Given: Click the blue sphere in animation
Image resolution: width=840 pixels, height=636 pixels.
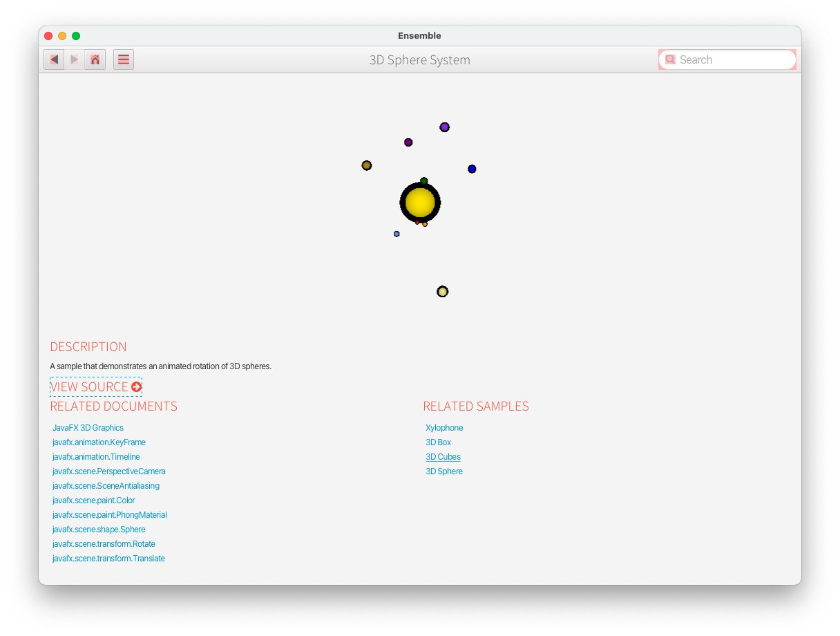Looking at the screenshot, I should click(472, 169).
